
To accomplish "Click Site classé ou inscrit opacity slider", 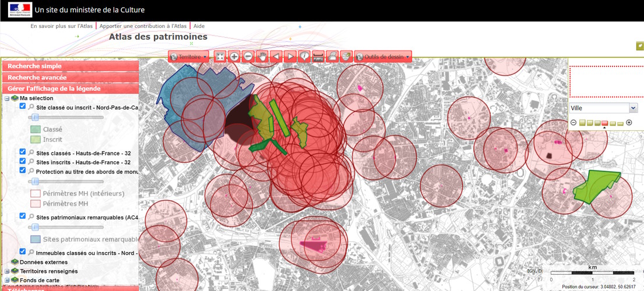I will (x=34, y=118).
